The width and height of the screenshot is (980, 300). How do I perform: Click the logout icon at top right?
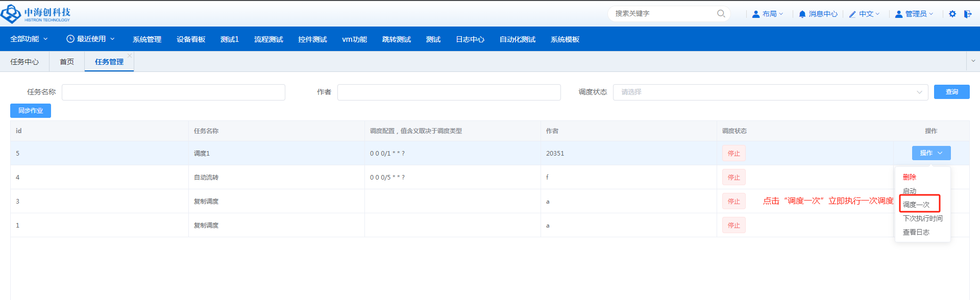[x=968, y=14]
